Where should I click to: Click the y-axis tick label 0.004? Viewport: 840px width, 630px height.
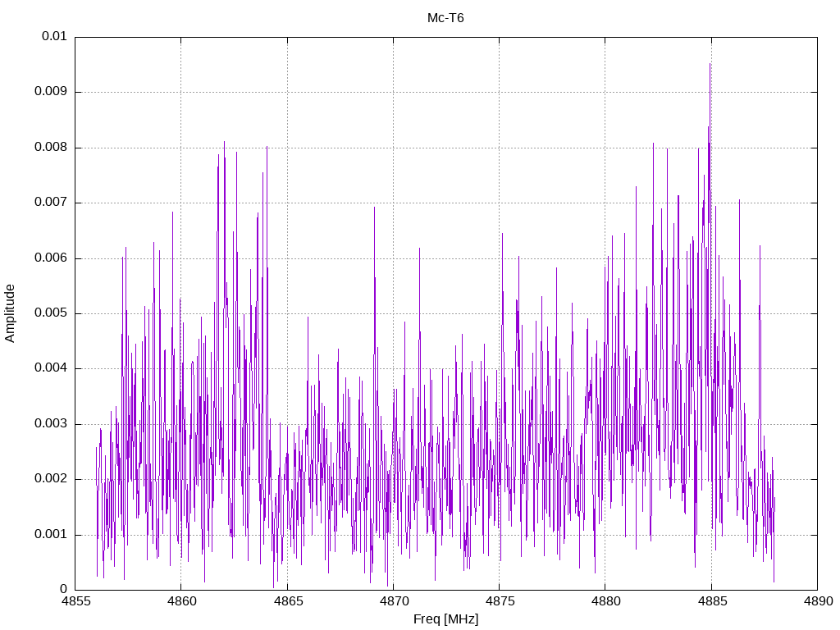coord(51,368)
